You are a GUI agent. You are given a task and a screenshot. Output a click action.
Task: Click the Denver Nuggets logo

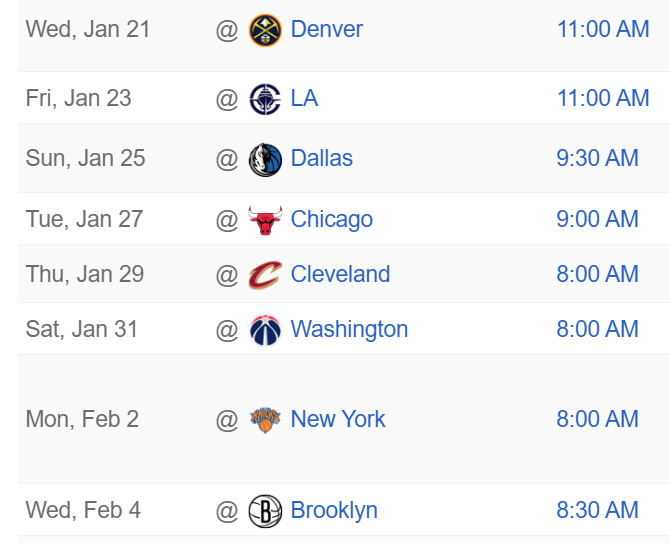(x=265, y=30)
